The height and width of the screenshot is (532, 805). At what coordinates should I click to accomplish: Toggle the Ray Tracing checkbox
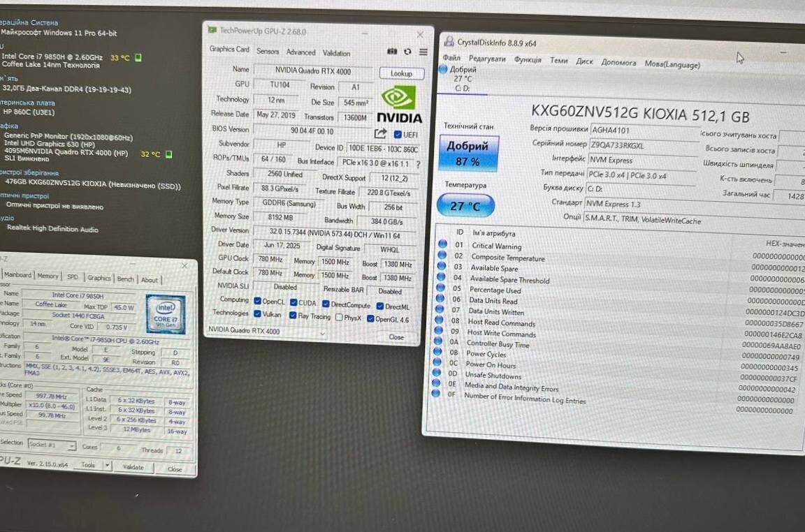click(x=293, y=316)
